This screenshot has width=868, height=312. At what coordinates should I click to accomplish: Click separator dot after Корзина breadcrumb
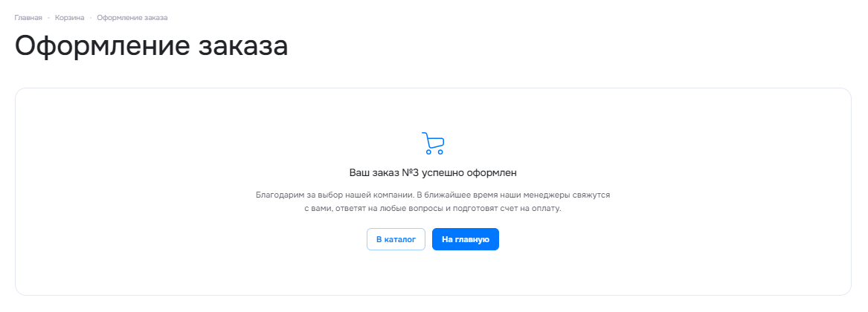tap(91, 19)
